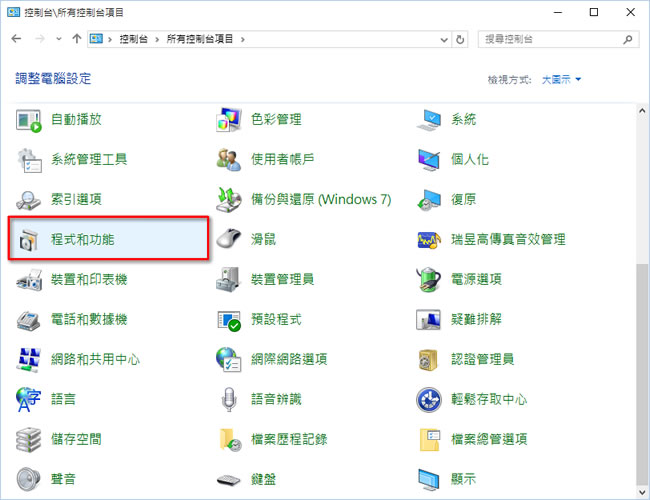Go up one level with up arrow

[x=77, y=39]
